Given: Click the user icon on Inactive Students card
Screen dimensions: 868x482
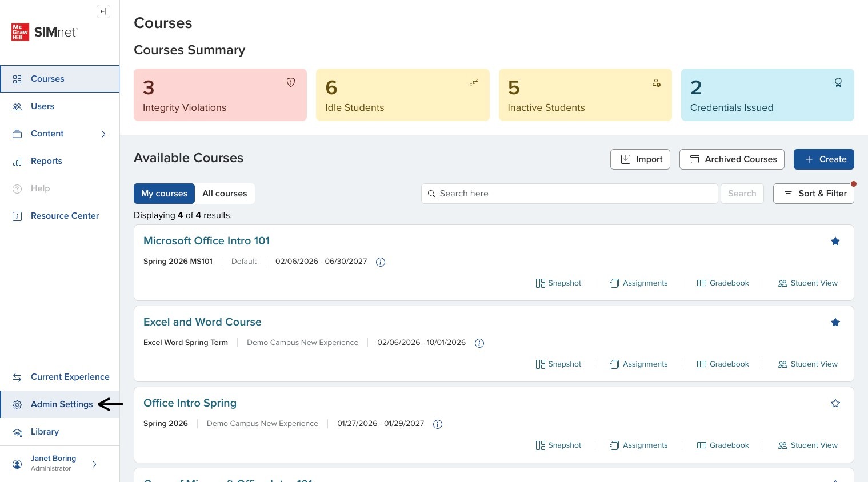Looking at the screenshot, I should pyautogui.click(x=657, y=83).
